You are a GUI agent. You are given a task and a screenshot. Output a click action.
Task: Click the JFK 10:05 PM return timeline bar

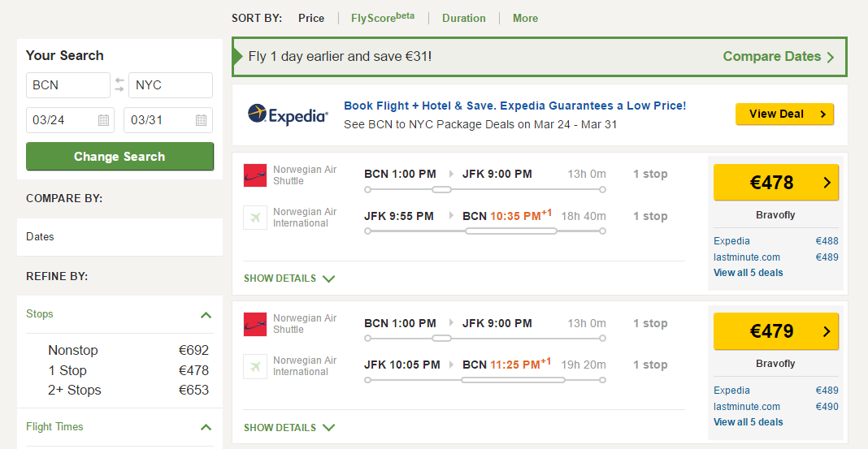click(485, 380)
